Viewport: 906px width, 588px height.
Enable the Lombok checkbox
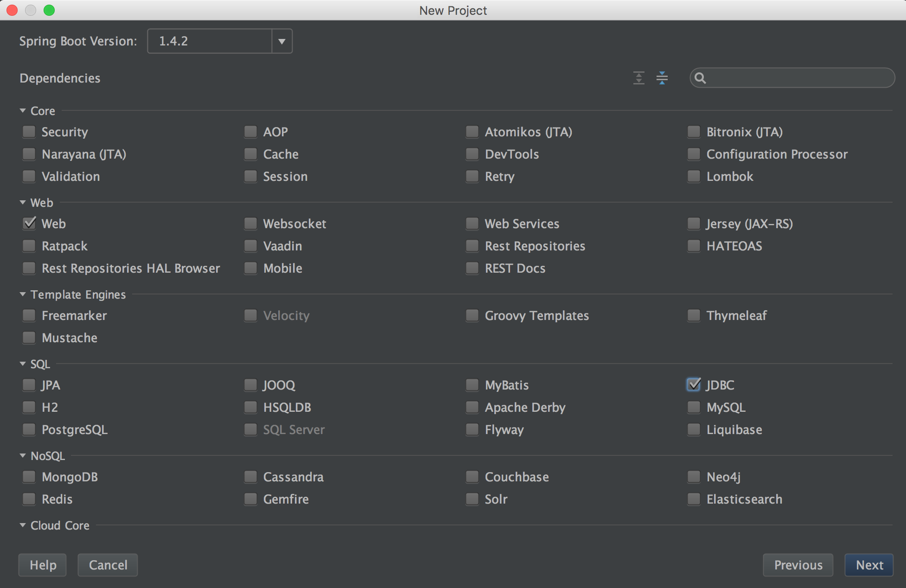coord(694,176)
